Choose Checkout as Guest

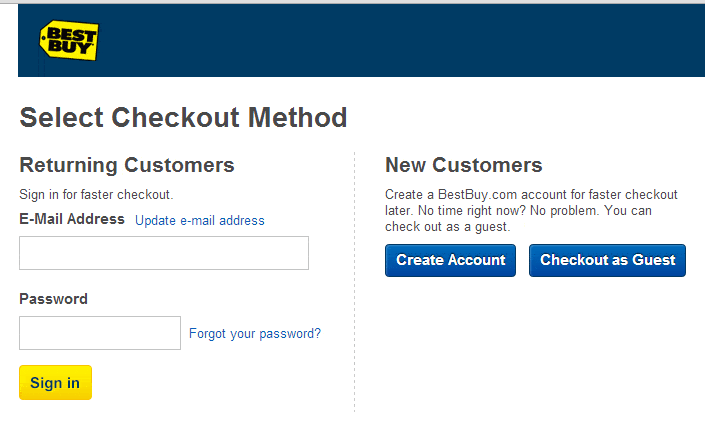pyautogui.click(x=607, y=260)
